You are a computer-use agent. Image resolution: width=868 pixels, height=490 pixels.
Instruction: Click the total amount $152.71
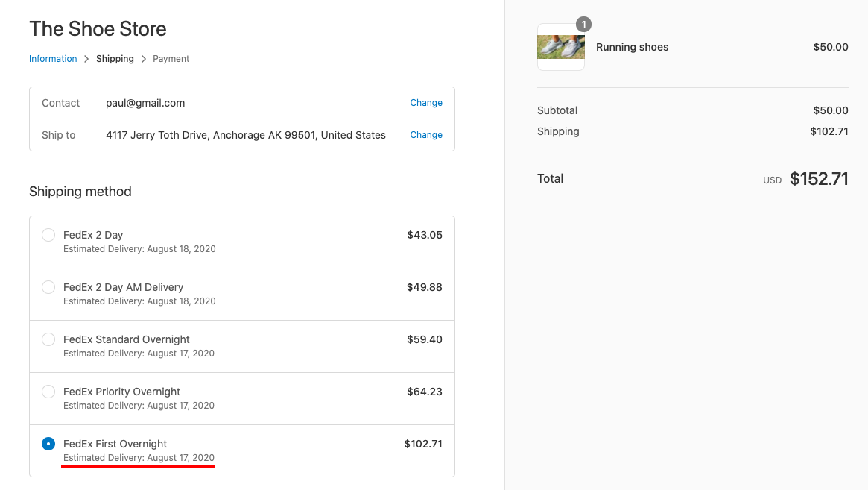point(819,178)
